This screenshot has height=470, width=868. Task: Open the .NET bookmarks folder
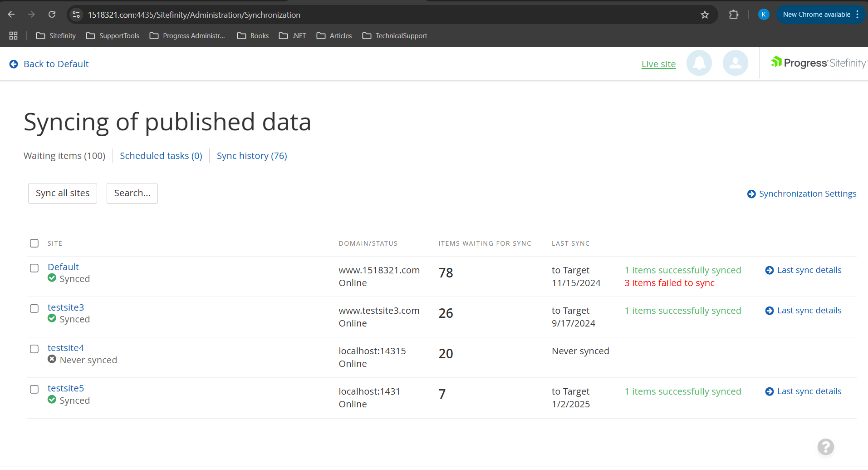(292, 35)
